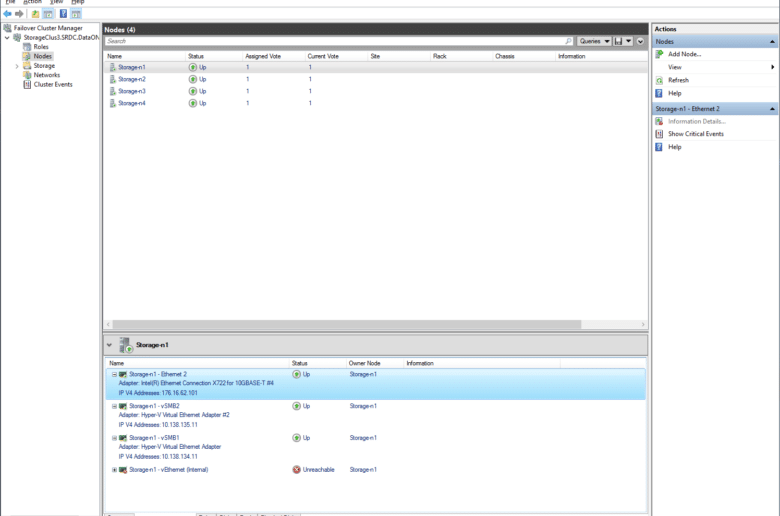Click the round expand chevron beside Queries
Image resolution: width=780 pixels, height=516 pixels.
pos(640,41)
